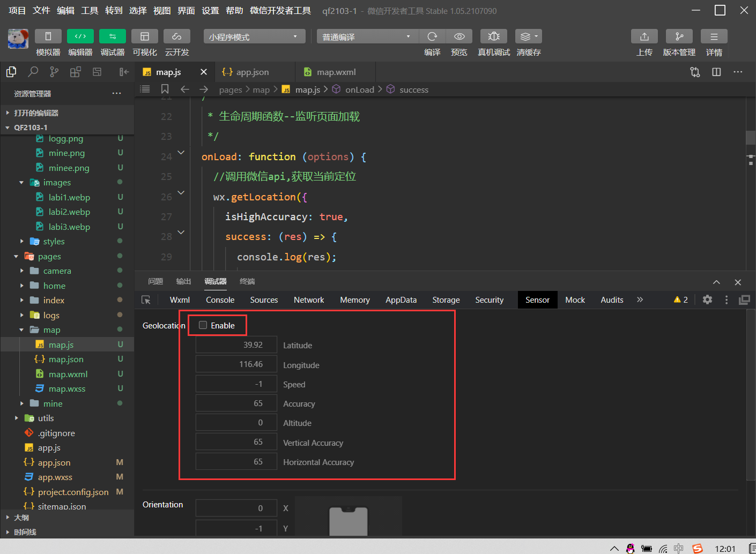Open the editor more actions menu

pos(738,72)
